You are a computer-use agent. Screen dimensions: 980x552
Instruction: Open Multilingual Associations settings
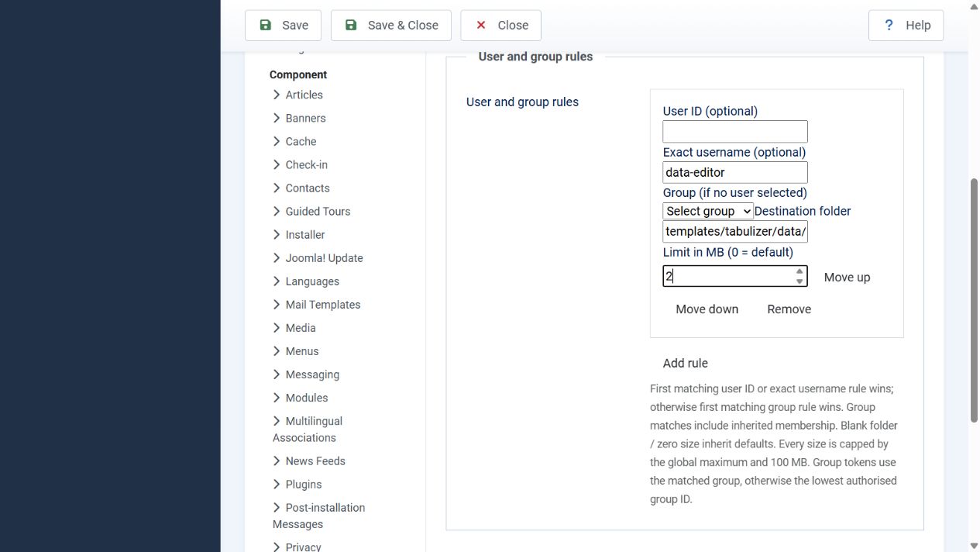tap(308, 430)
